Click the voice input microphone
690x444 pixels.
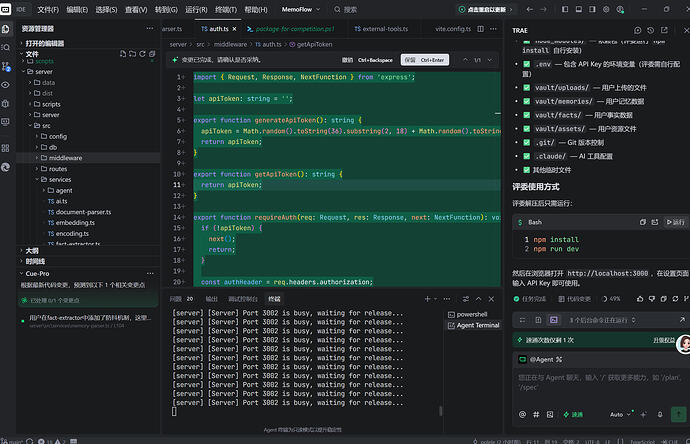[x=660, y=415]
